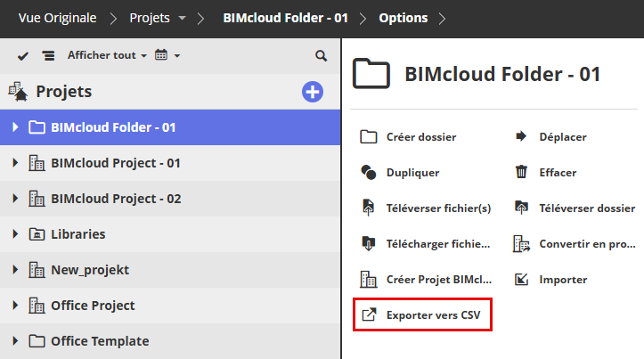Toggle the list view icon
Screen dimensions: 644x359
(x=48, y=55)
